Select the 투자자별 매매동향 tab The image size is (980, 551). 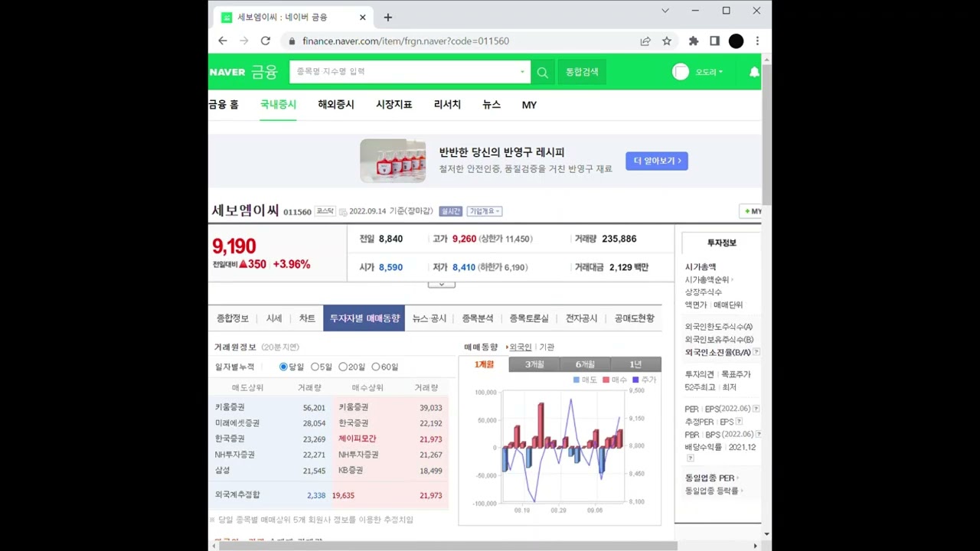click(364, 318)
